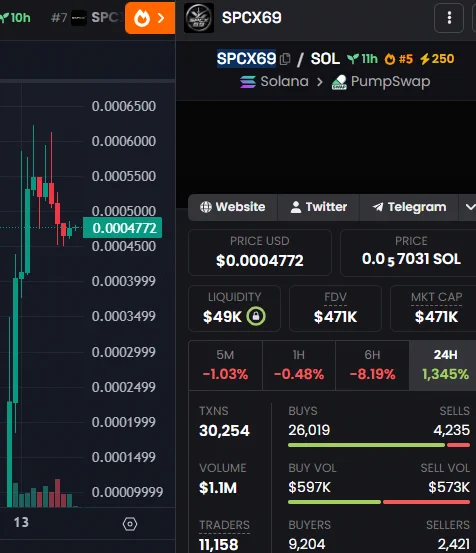The width and height of the screenshot is (476, 553).
Task: Click the chart settings hexagon icon
Action: click(130, 524)
